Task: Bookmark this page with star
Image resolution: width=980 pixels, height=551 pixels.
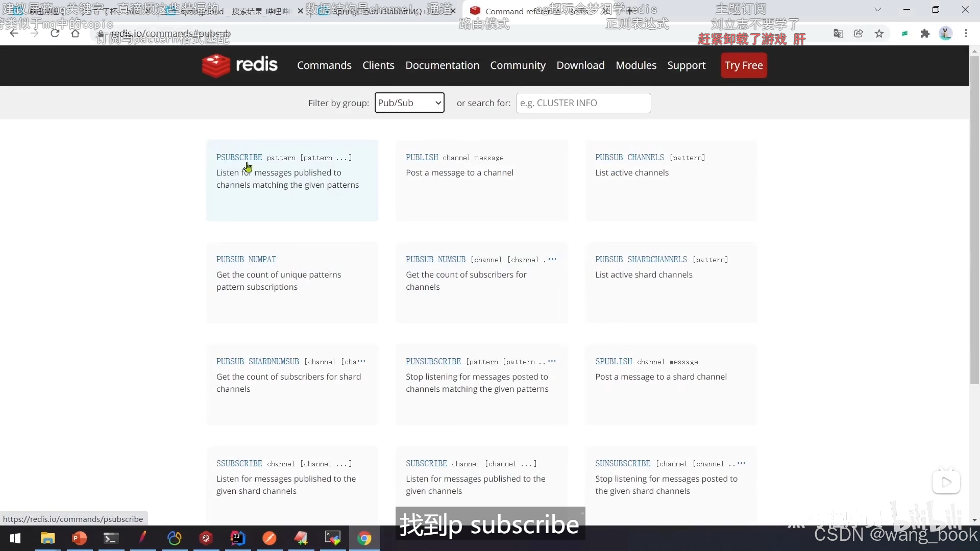Action: (879, 34)
